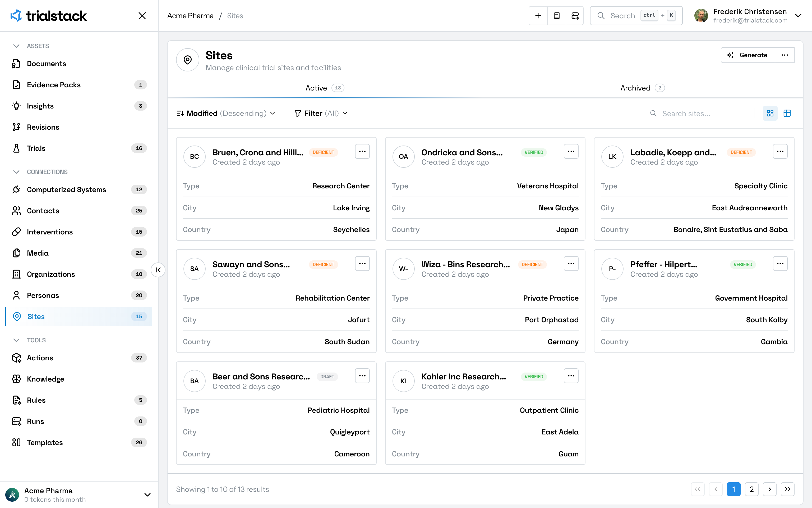Click the Sites breadcrumb
Image resolution: width=812 pixels, height=508 pixels.
[x=235, y=16]
